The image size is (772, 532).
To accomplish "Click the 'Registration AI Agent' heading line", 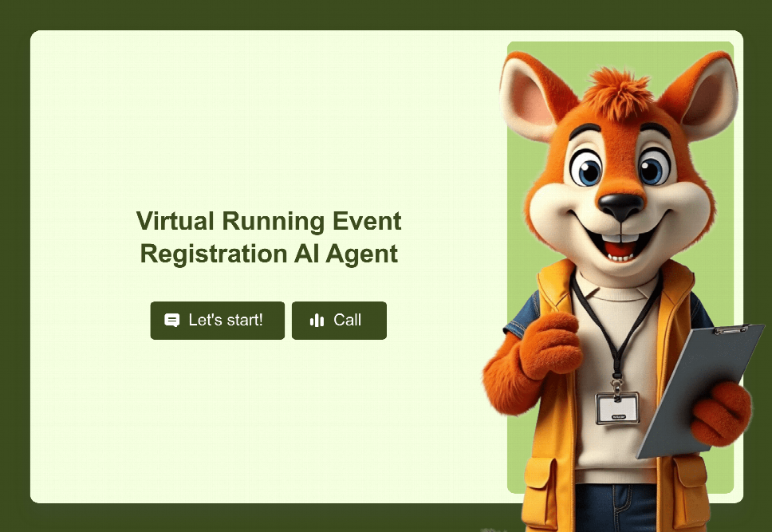I will click(269, 254).
